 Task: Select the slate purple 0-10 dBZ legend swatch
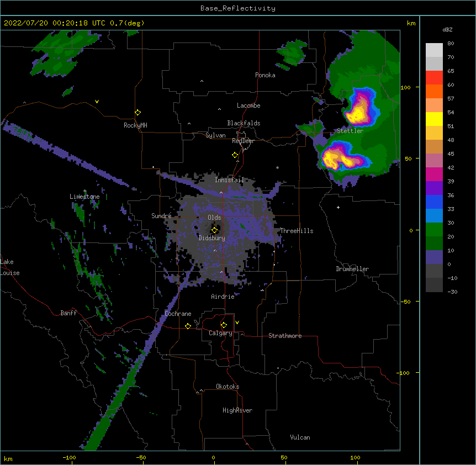pos(434,257)
